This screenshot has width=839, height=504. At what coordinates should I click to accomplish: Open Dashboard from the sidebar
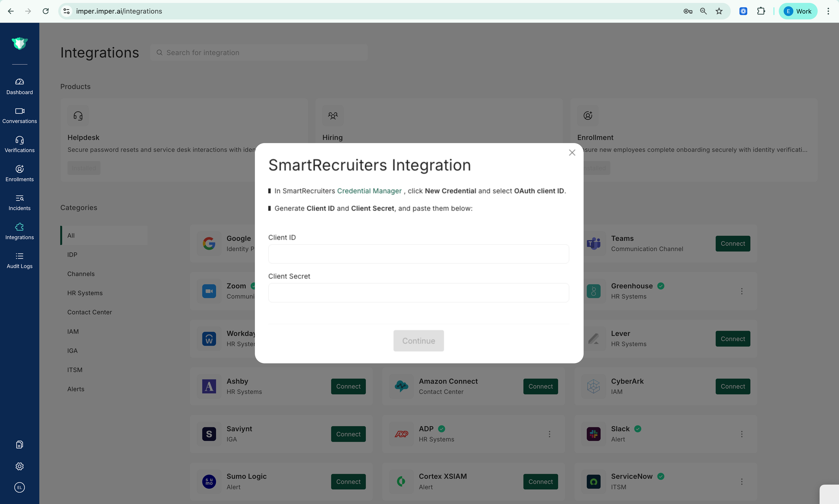(x=19, y=87)
